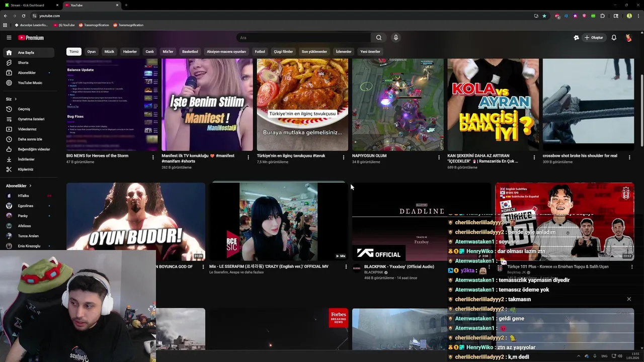The width and height of the screenshot is (644, 362).
Task: Go back in the browser
Action: [x=6, y=16]
